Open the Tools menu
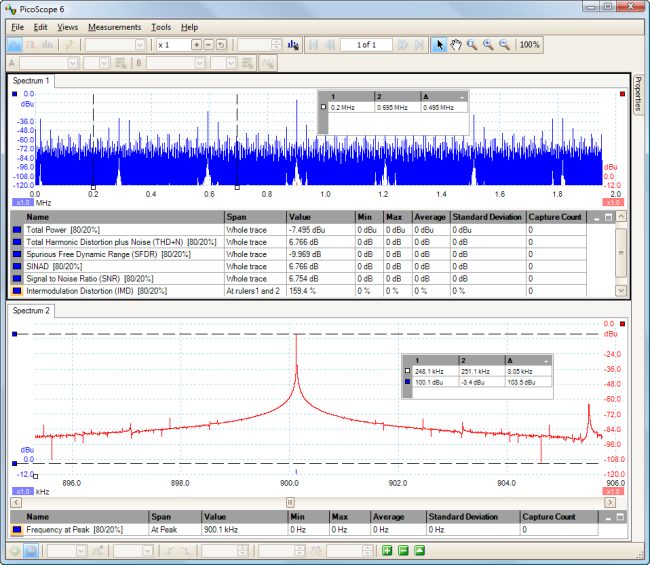650x565 pixels. [160, 27]
